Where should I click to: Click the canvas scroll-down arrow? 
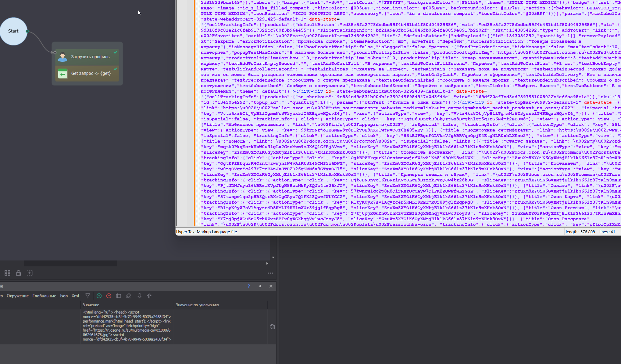(x=273, y=257)
